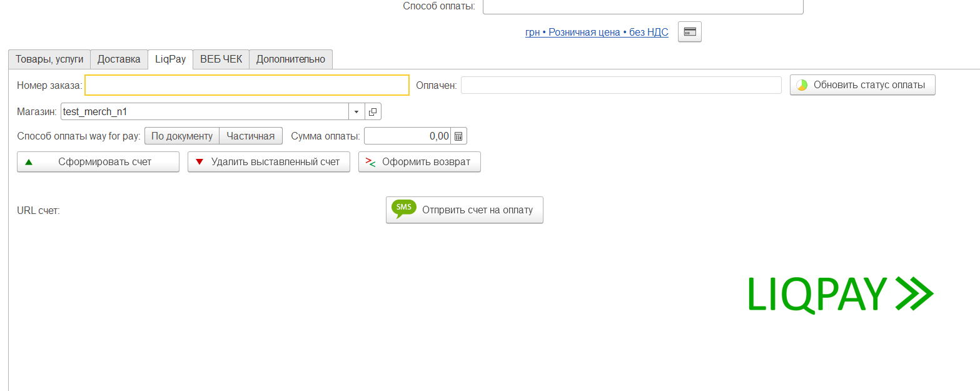980x391 pixels.
Task: Open the Магазин item form icon
Action: [373, 111]
